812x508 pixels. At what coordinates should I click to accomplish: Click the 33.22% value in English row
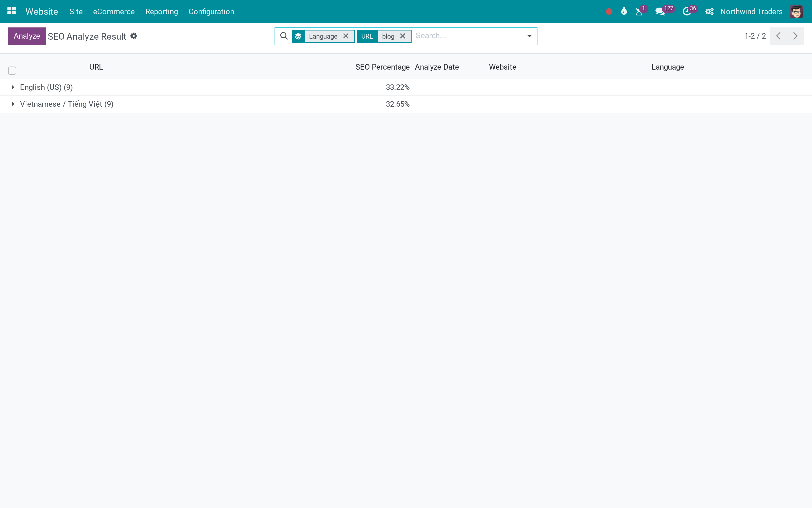pos(398,87)
